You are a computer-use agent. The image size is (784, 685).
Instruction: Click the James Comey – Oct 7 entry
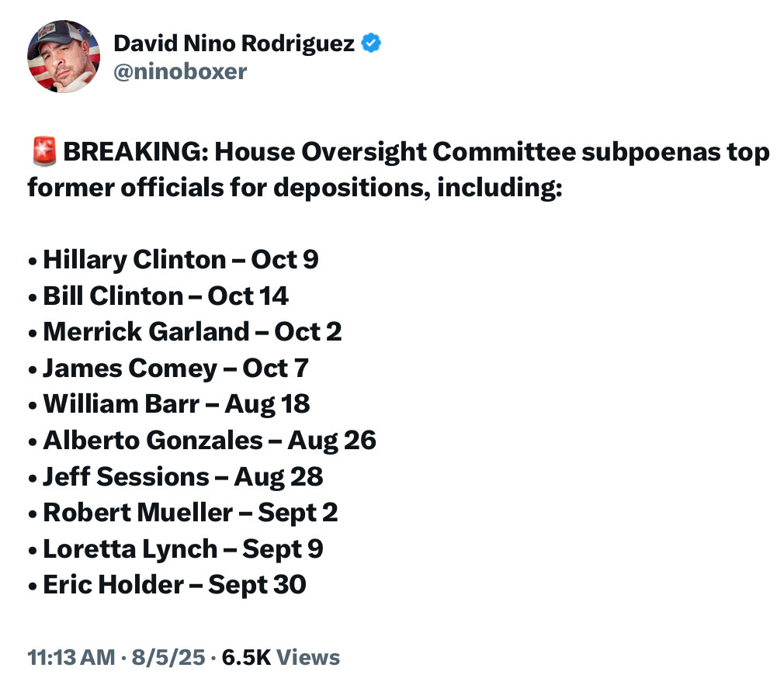[175, 368]
